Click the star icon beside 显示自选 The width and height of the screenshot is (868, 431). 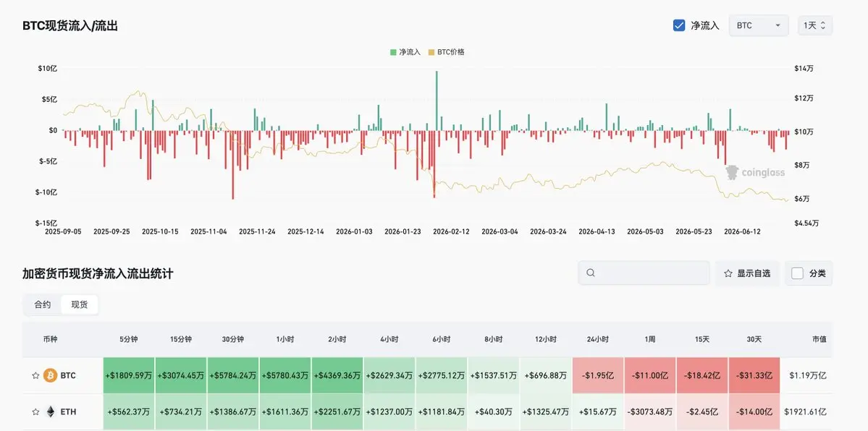point(728,273)
